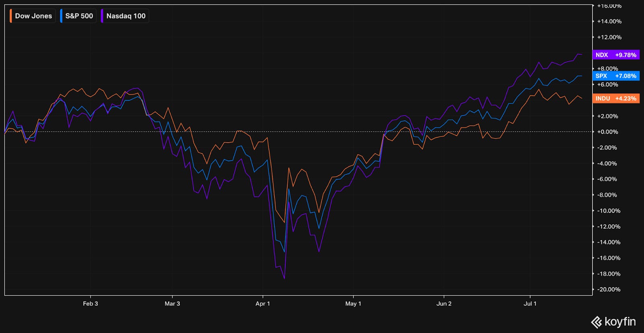Image resolution: width=644 pixels, height=333 pixels.
Task: Click the blue S&P 500 color bar
Action: pos(61,16)
